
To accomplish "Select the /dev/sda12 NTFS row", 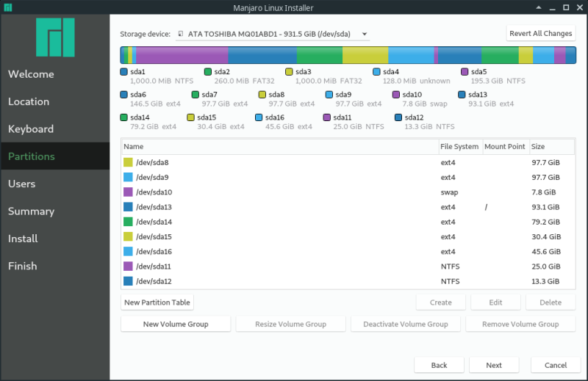I will [348, 281].
